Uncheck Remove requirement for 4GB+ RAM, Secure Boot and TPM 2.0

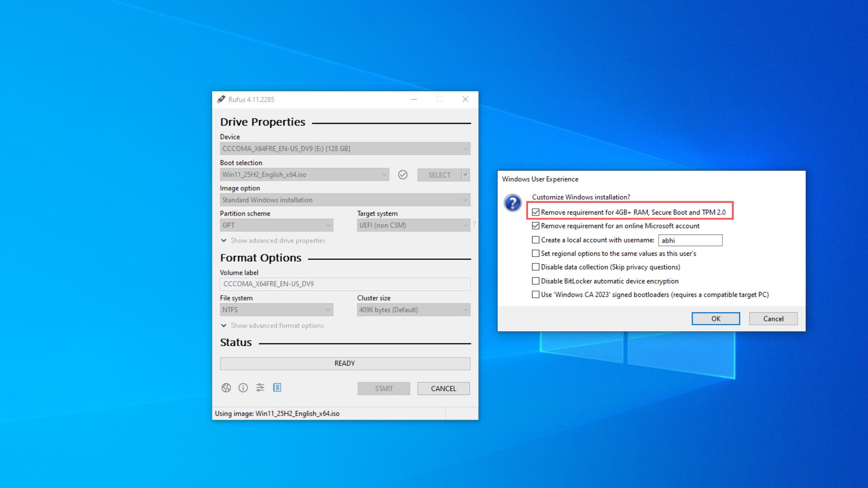click(x=536, y=212)
